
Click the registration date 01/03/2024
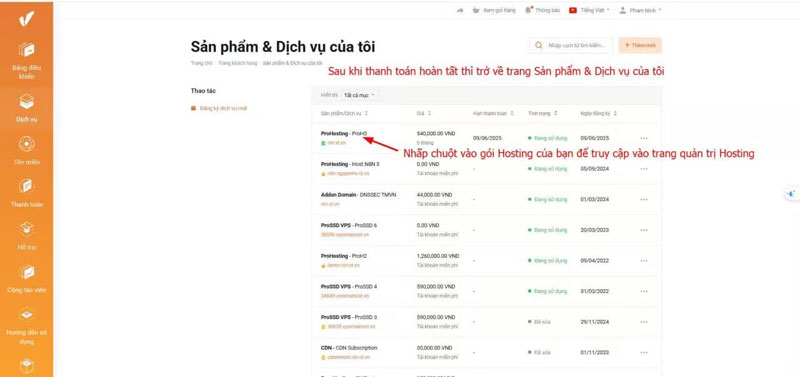pos(595,199)
